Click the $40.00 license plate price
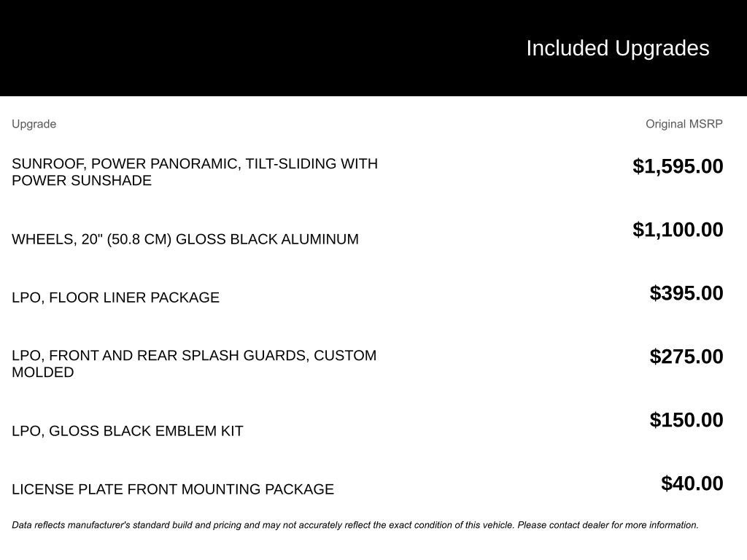Image resolution: width=747 pixels, height=560 pixels. tap(692, 483)
